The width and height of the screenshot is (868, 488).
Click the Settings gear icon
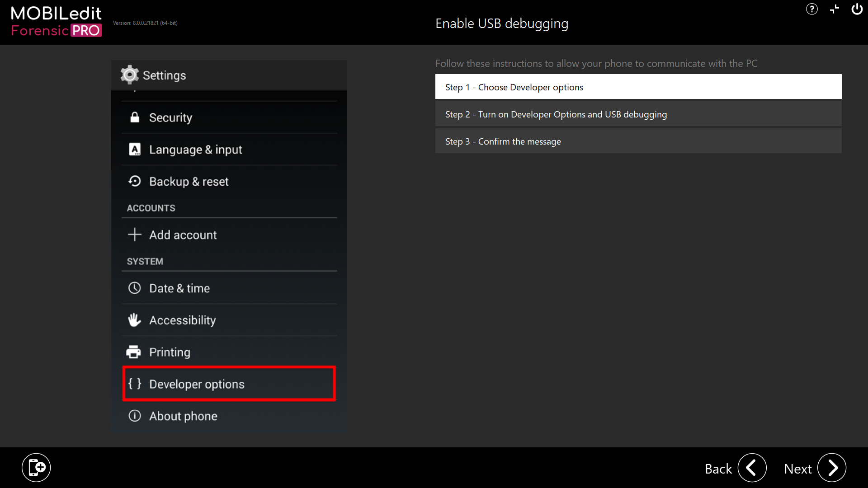(130, 75)
